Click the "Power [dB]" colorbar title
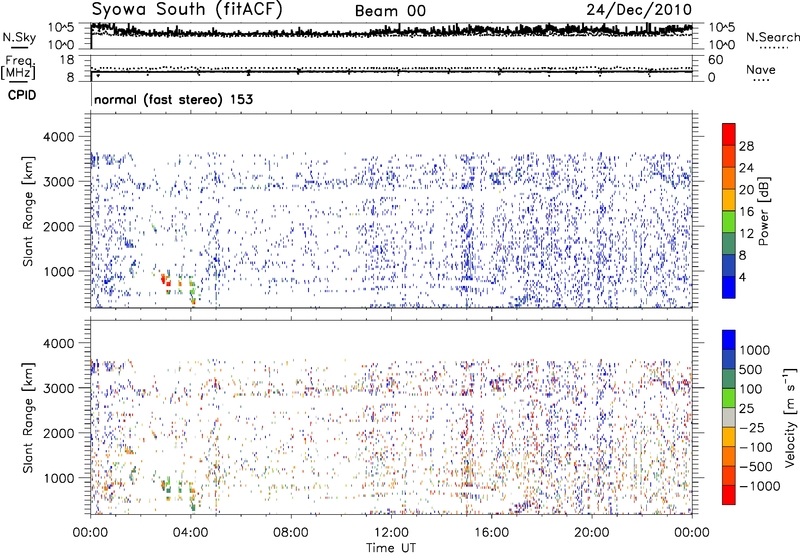The image size is (800, 554). point(764,211)
